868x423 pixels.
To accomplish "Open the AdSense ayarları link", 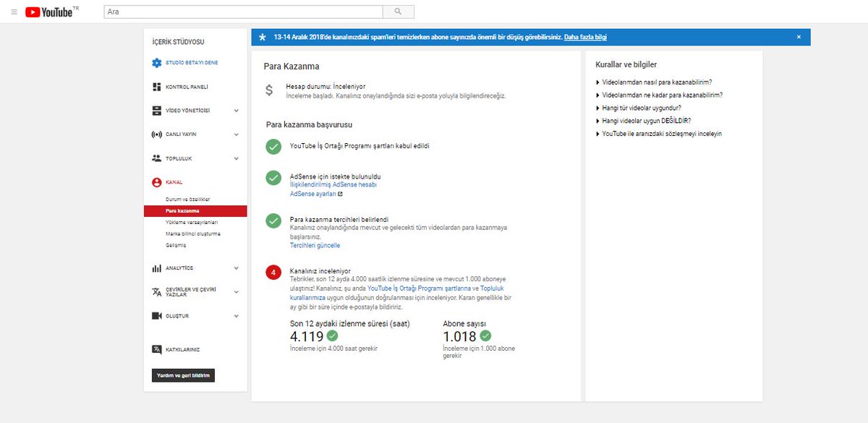I will pos(312,194).
